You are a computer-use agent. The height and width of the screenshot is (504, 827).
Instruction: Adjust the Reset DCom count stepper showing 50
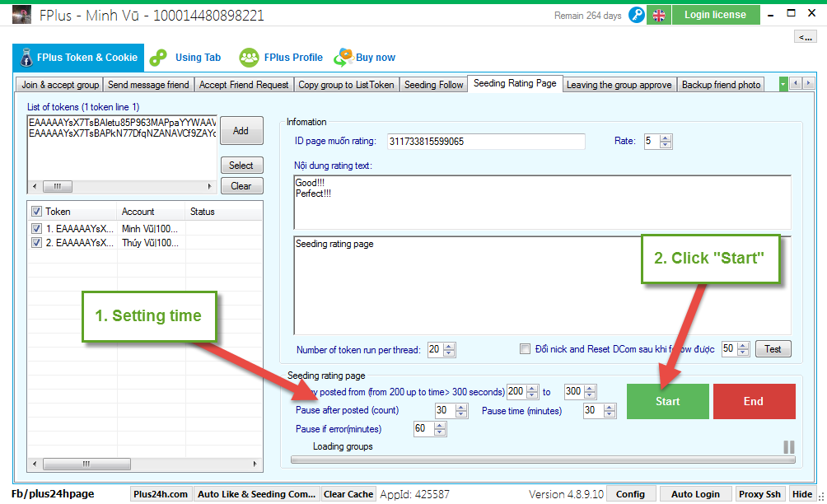click(x=743, y=349)
